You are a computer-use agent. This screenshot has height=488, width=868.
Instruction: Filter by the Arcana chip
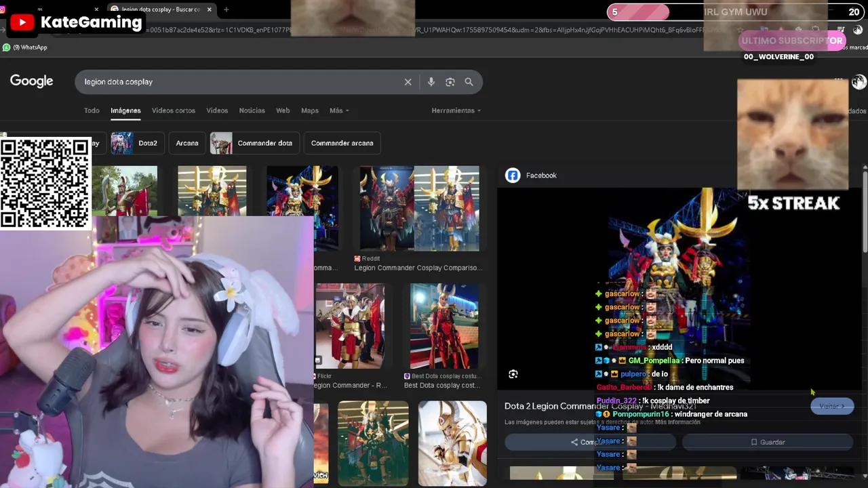tap(187, 143)
